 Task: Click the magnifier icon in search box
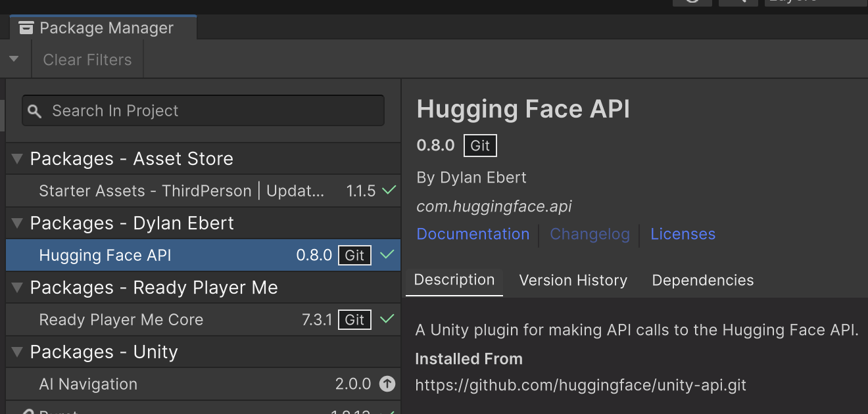[36, 111]
